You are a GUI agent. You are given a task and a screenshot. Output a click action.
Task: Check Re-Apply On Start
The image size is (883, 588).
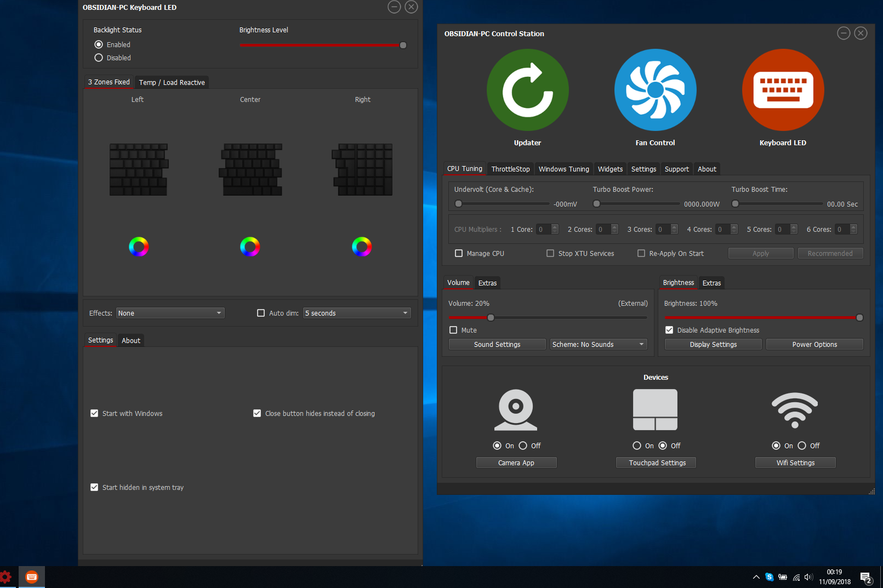click(x=641, y=253)
